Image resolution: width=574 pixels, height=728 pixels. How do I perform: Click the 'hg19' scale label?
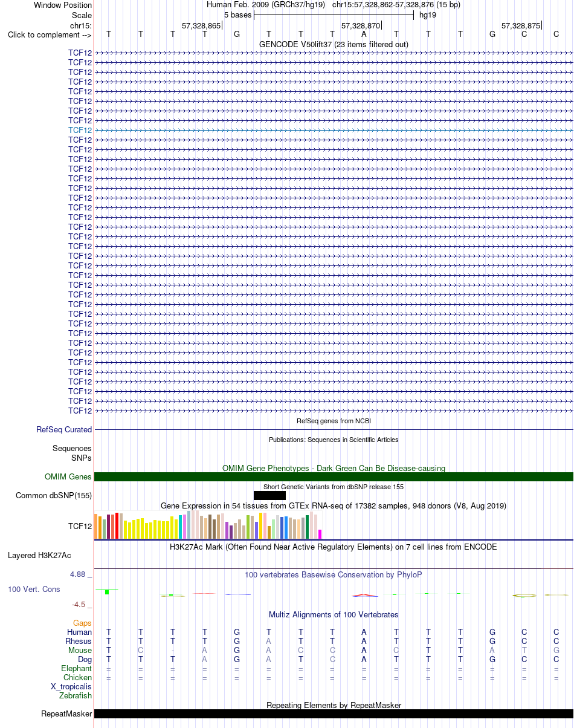coord(428,15)
